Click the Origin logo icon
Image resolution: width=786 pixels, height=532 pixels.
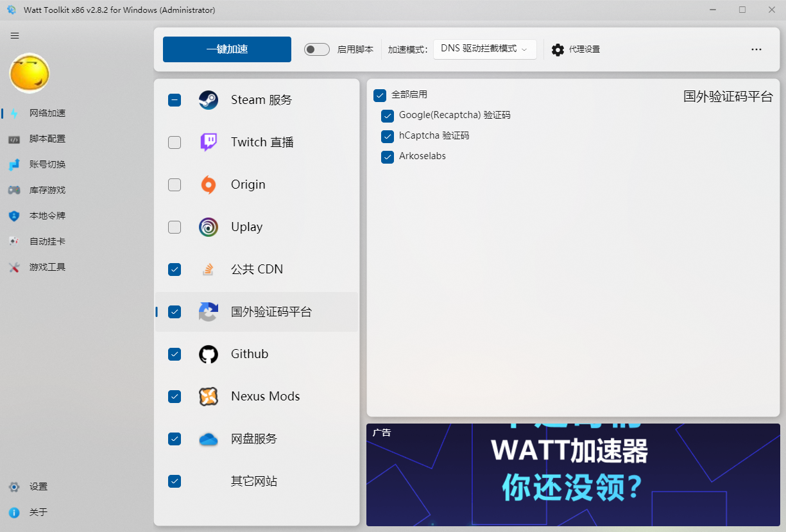pyautogui.click(x=209, y=185)
